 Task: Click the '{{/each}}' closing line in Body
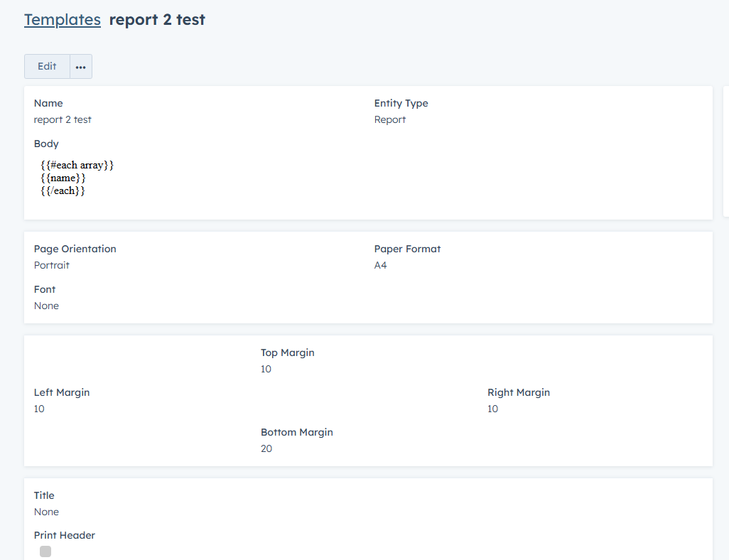[x=63, y=190]
